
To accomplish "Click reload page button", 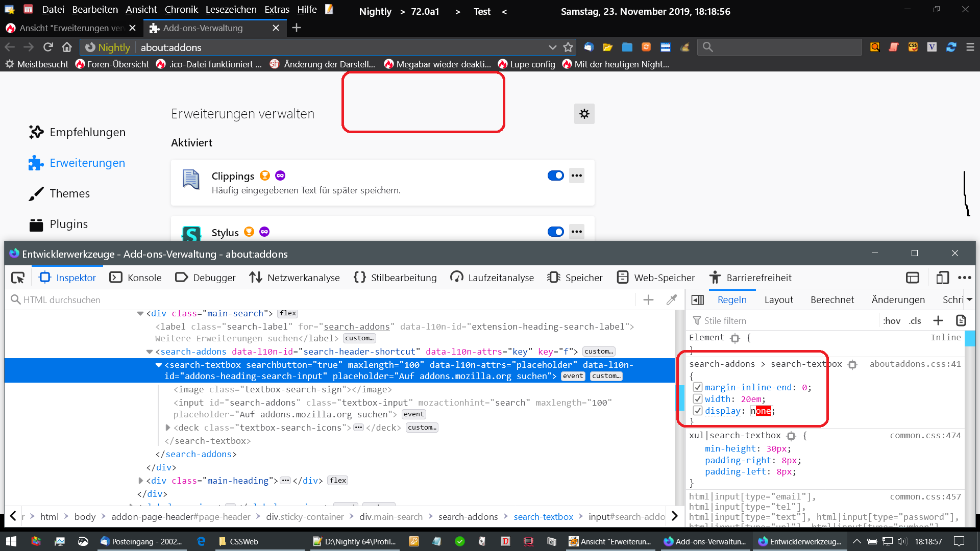I will [x=48, y=47].
